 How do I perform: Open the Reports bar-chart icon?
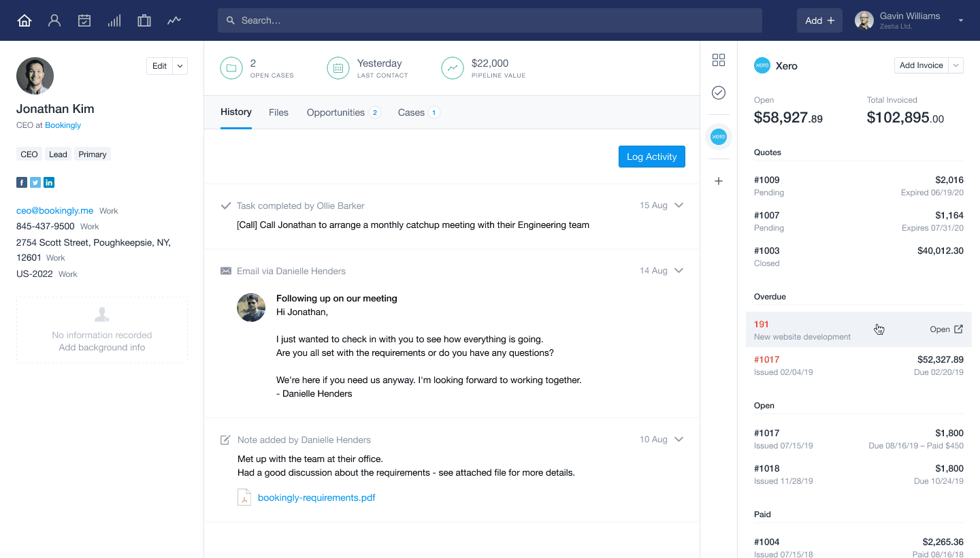[114, 20]
